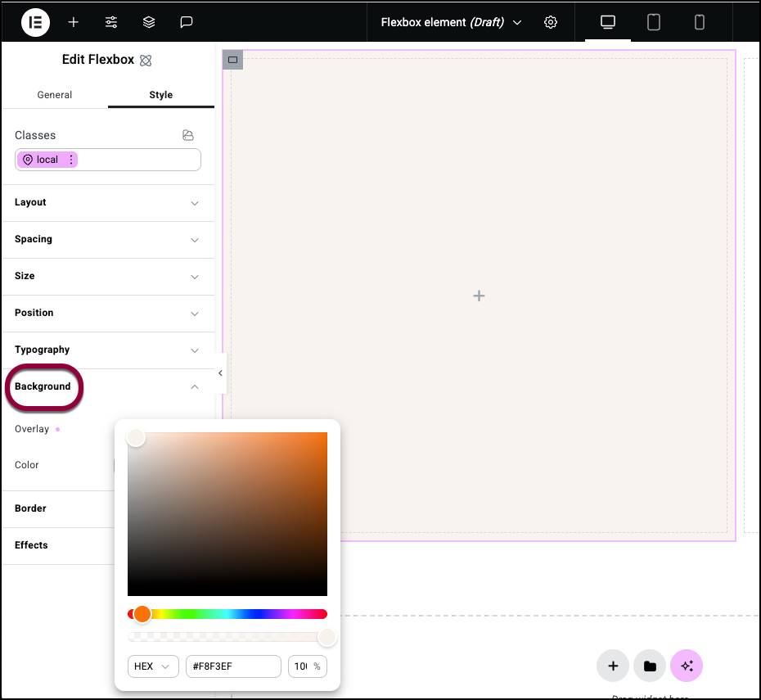Open page settings gear icon
The image size is (761, 700).
tap(551, 22)
